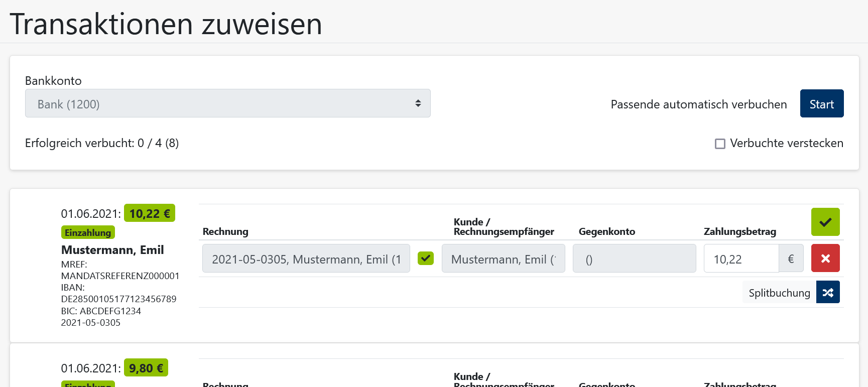
Task: Click Erfolgreich verbucht: 0 / 4 (8) status
Action: 102,143
